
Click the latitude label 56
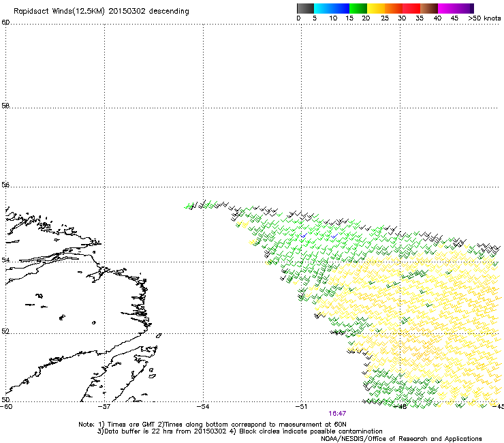pos(5,185)
